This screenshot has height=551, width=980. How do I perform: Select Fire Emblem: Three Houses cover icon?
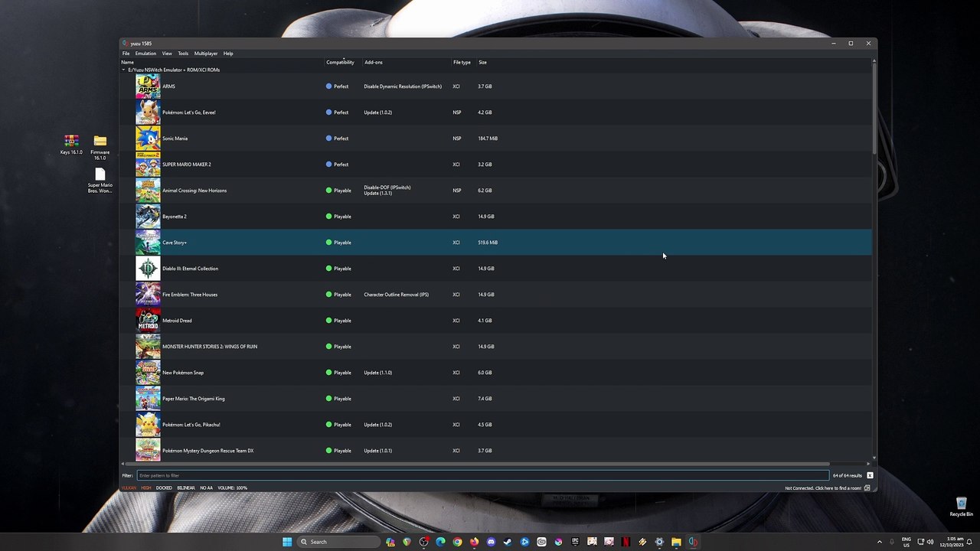[x=148, y=295]
